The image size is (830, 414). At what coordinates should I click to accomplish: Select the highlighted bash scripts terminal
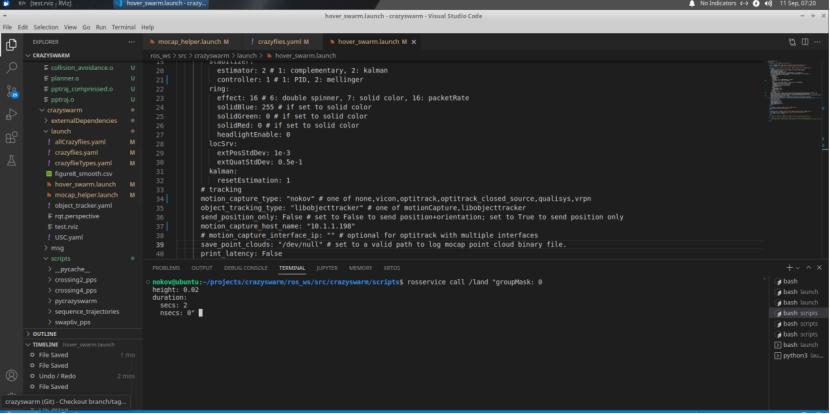pyautogui.click(x=796, y=313)
